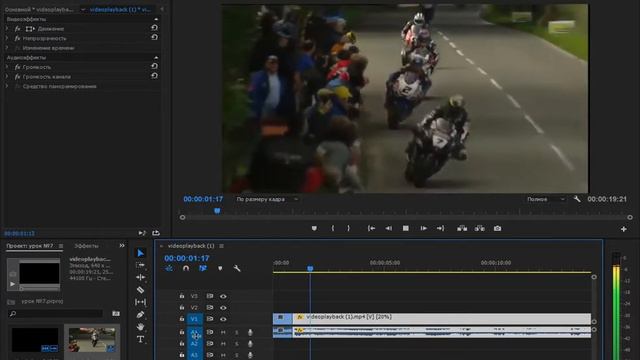Select the Selection arrow tool
Image resolution: width=640 pixels, height=360 pixels.
[x=140, y=253]
